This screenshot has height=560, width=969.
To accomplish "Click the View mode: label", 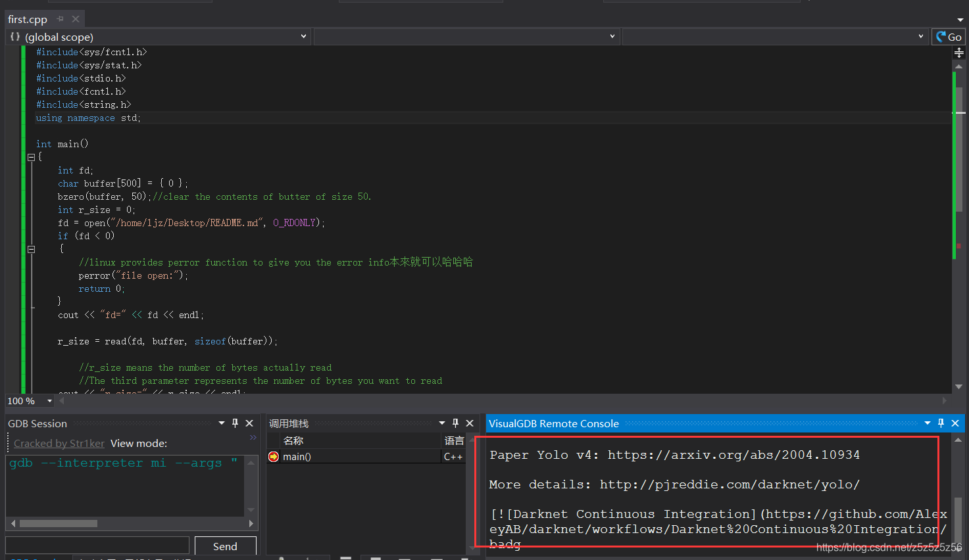I will click(x=139, y=443).
